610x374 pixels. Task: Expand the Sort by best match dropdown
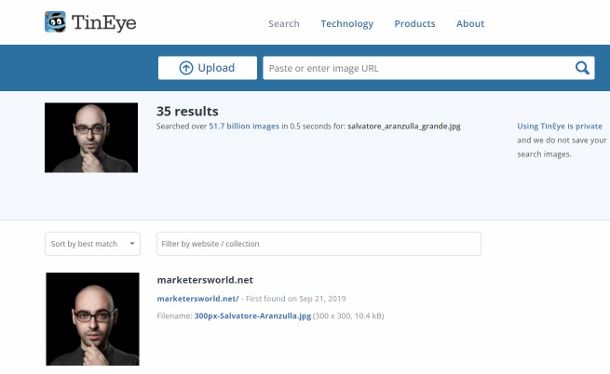[x=93, y=244]
